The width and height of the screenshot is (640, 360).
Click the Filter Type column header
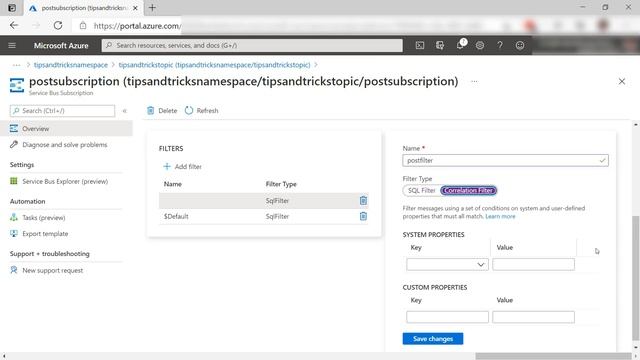281,184
